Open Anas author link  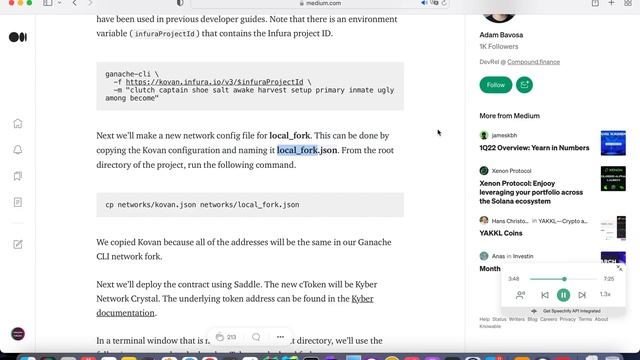click(498, 256)
